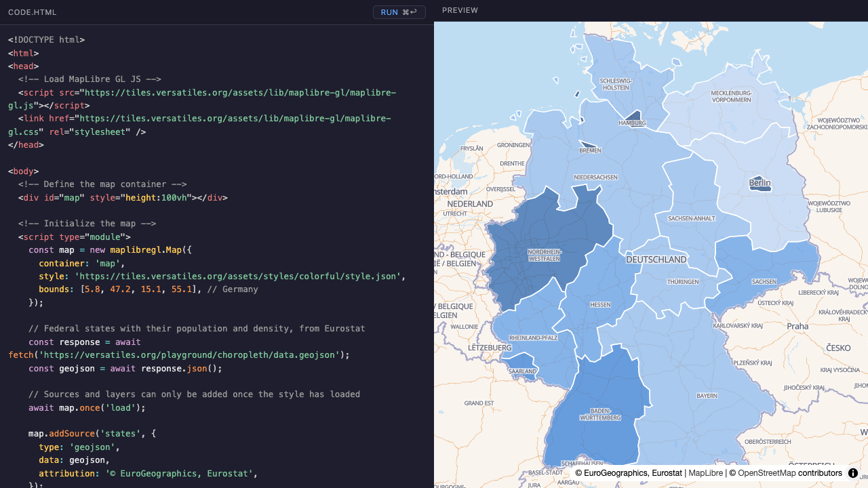Click the Bremen label on map
The image size is (868, 488).
[x=590, y=150]
